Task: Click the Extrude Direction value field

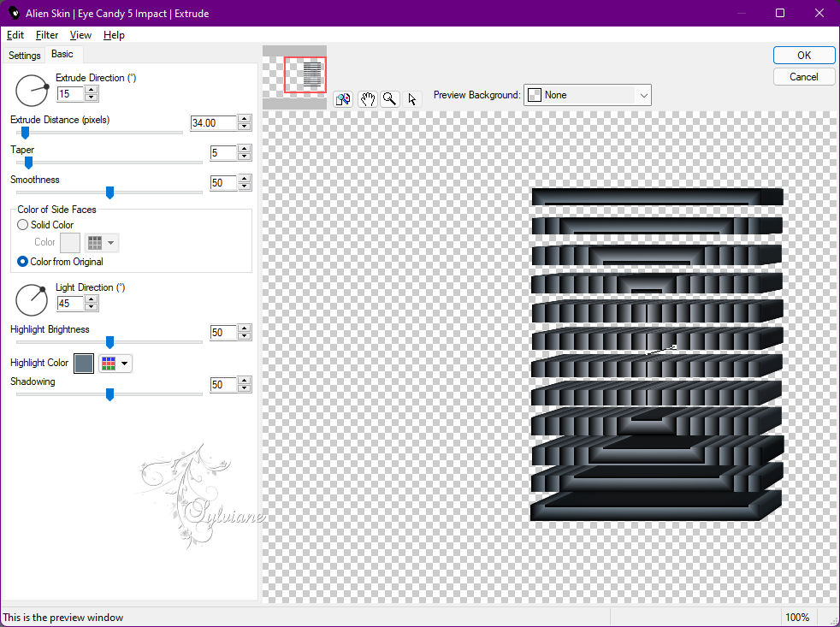Action: pyautogui.click(x=70, y=94)
